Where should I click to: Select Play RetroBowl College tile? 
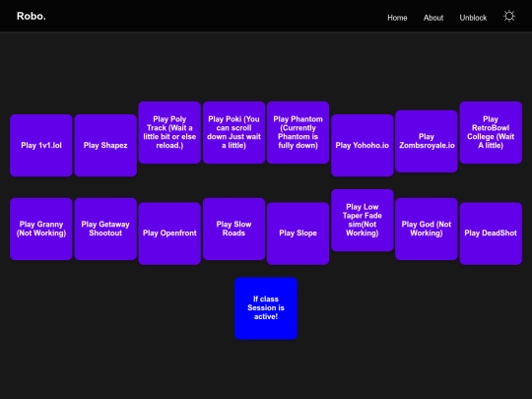coord(491,132)
